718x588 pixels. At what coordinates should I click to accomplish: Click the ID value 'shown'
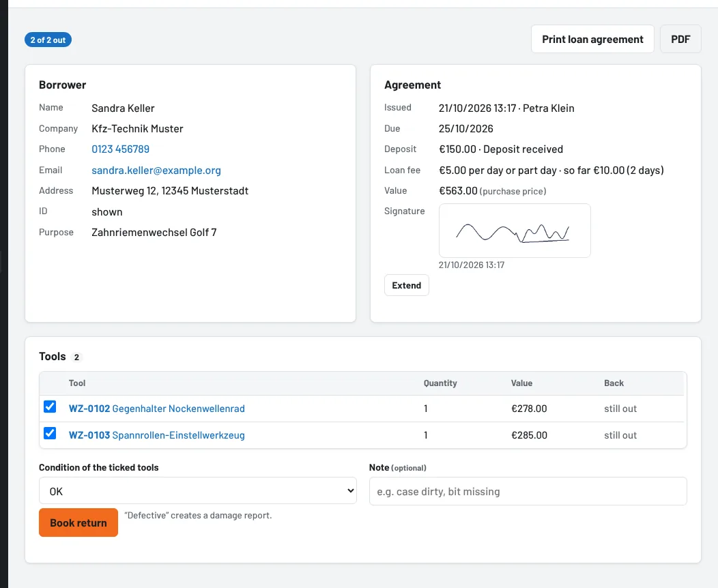click(106, 212)
